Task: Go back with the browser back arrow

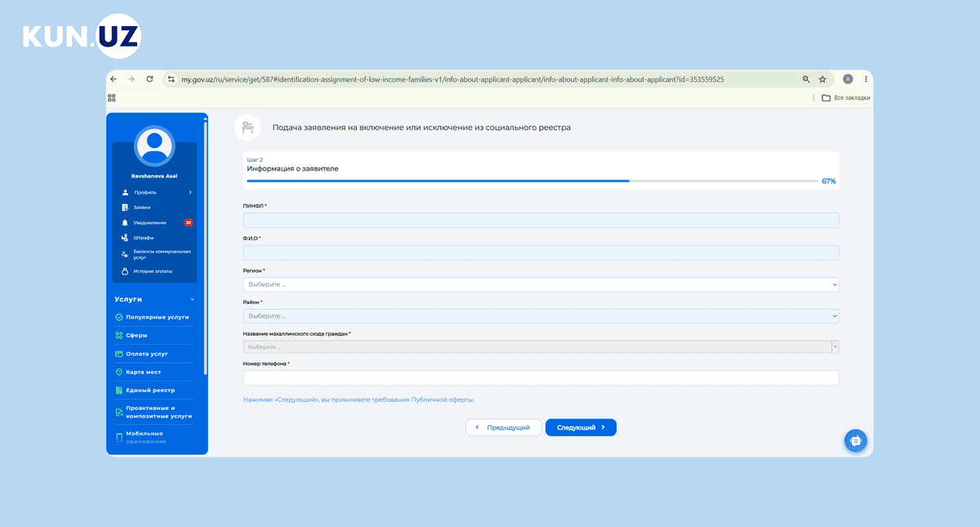Action: coord(114,79)
